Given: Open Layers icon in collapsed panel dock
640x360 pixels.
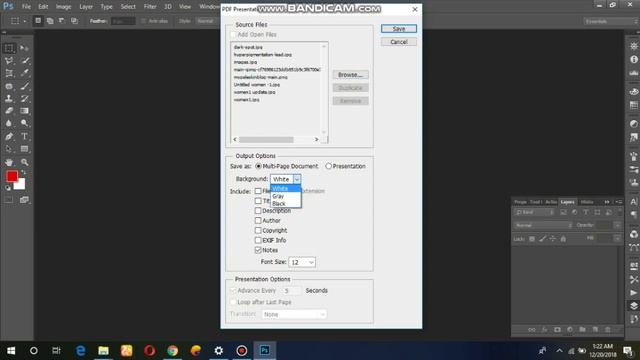Looking at the screenshot, I should (633, 306).
